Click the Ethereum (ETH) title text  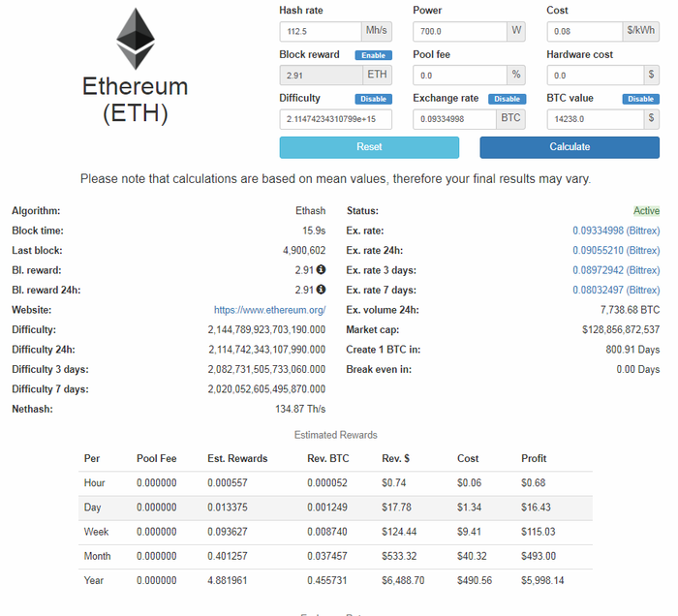[136, 100]
